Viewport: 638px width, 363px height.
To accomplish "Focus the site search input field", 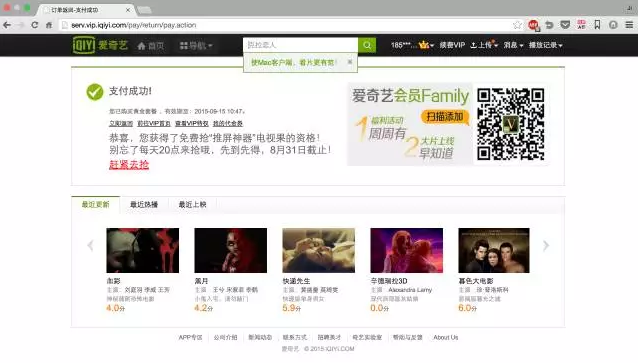I will tap(301, 45).
